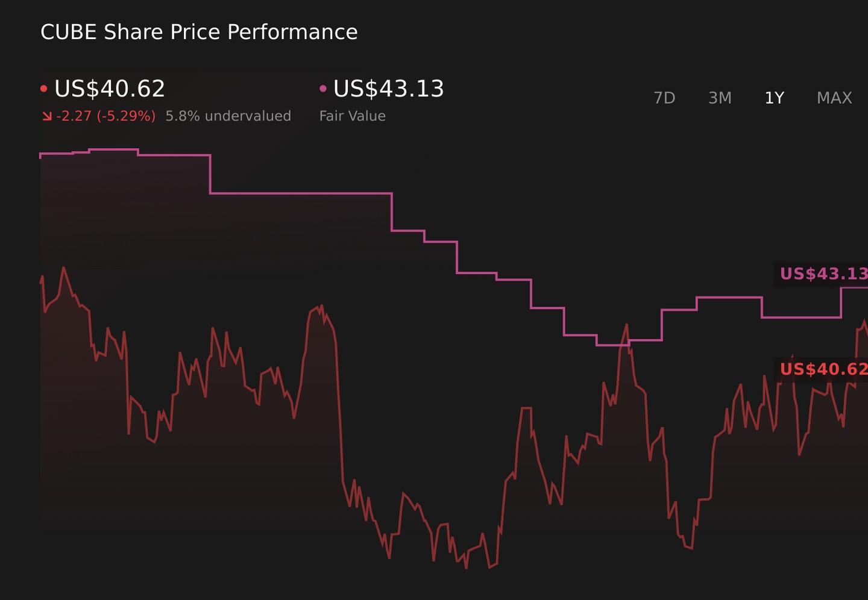Click the -2.27 (-5.29%) price change
Screen dimensions: 868x600
[x=106, y=116]
